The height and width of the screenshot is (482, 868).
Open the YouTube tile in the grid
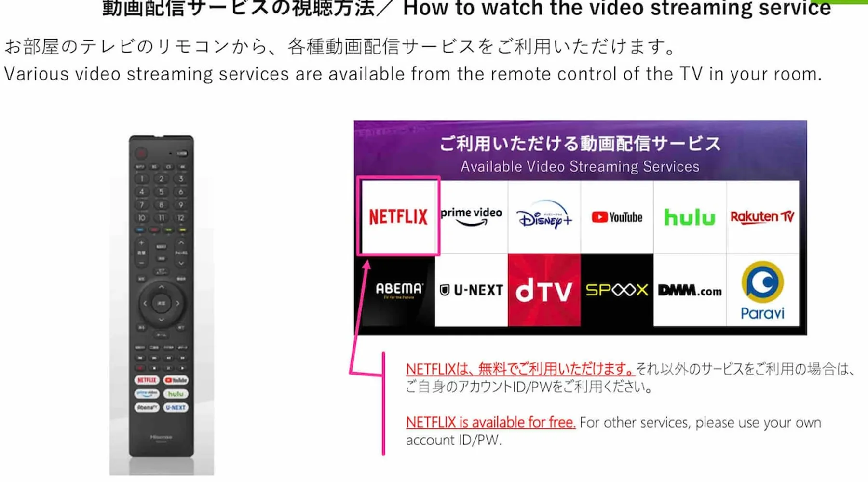617,216
